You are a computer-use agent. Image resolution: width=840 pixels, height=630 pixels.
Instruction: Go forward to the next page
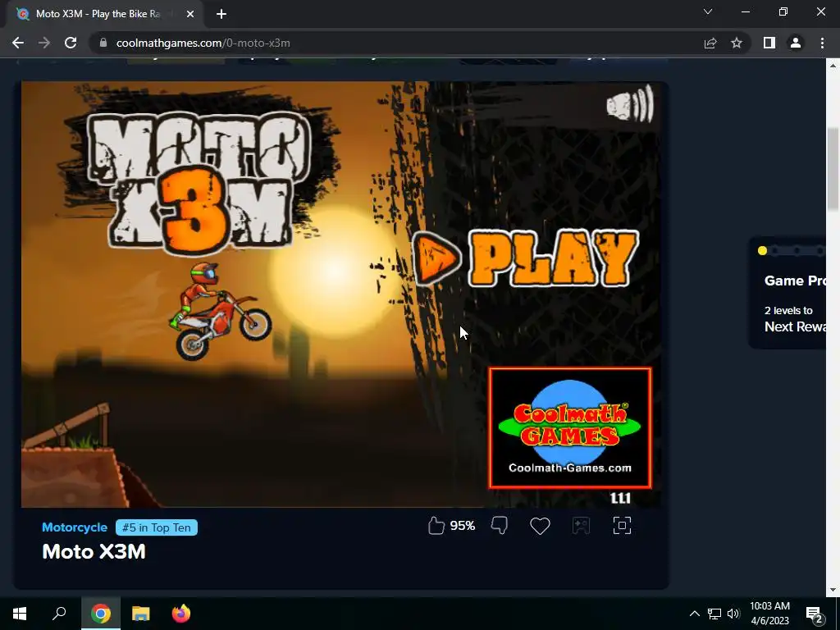click(x=44, y=43)
